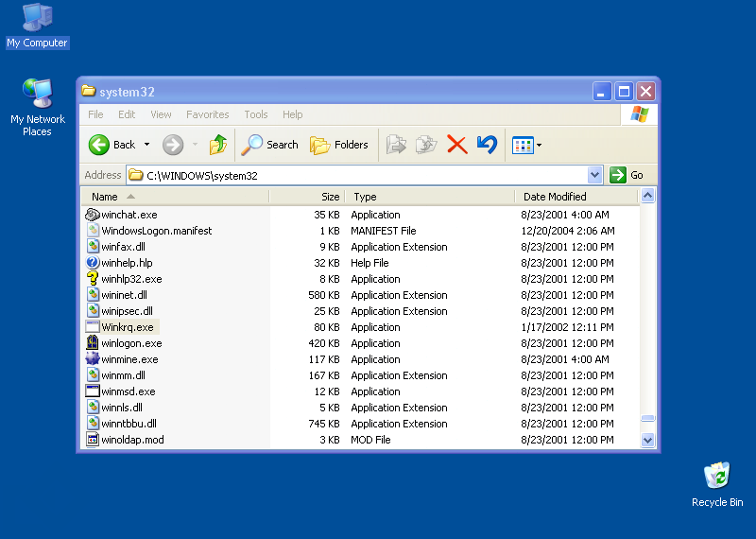
Task: Click the scrollbar up arrow
Action: click(x=647, y=196)
